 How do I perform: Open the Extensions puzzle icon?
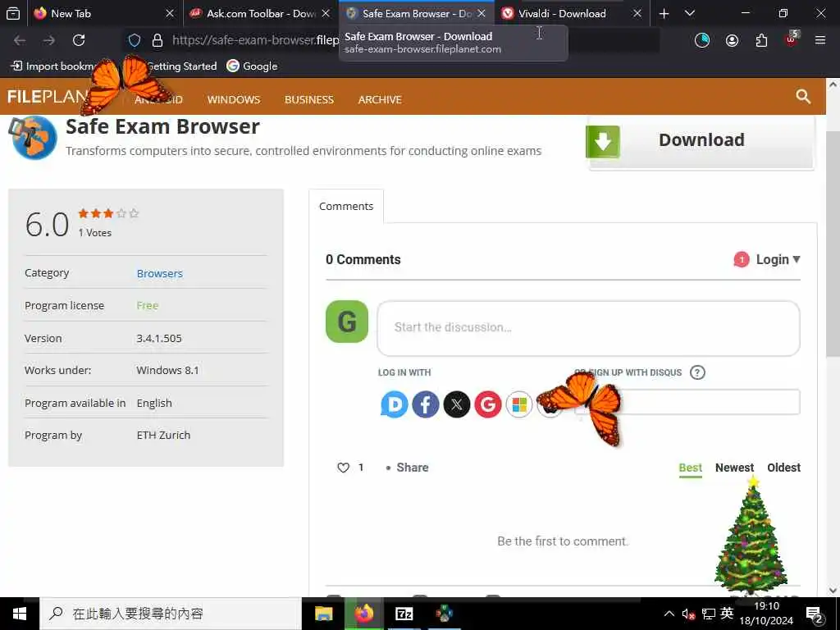click(761, 40)
